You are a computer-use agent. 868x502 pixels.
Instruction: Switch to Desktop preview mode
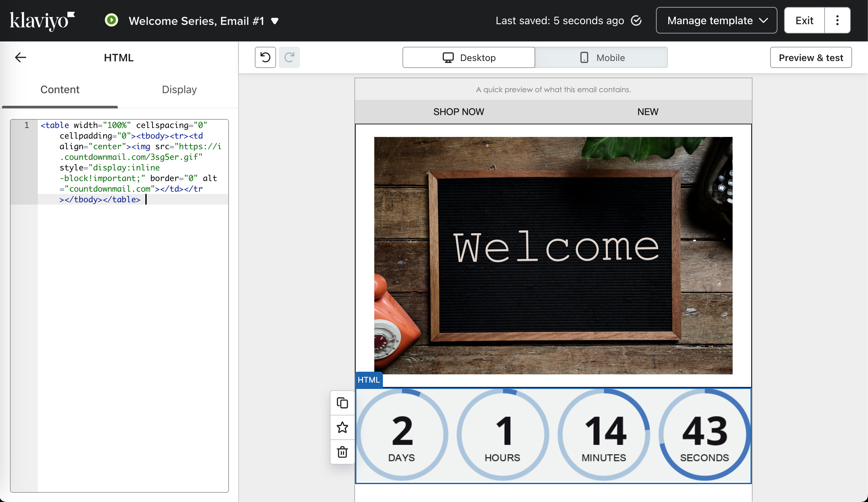[469, 57]
